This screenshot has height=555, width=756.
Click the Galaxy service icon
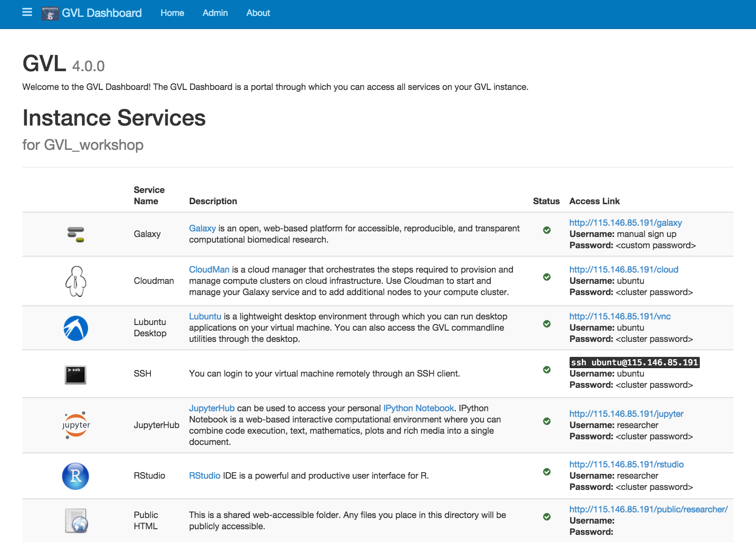[x=76, y=234]
